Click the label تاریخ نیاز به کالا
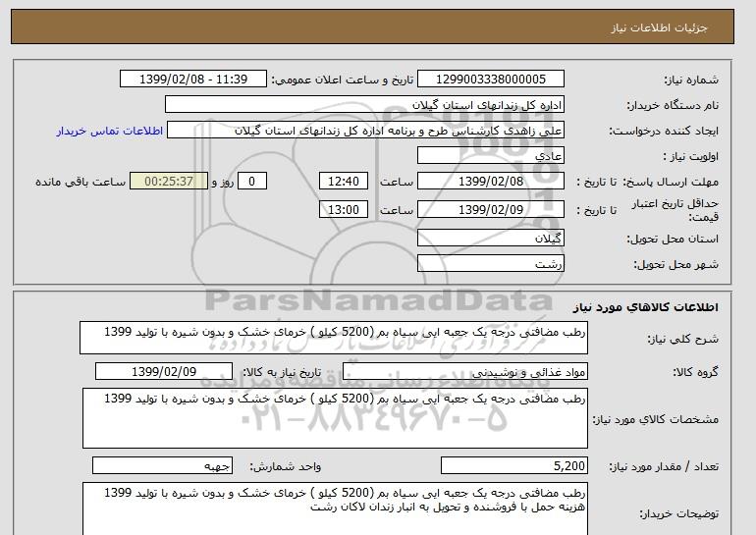The width and height of the screenshot is (756, 535). (282, 372)
